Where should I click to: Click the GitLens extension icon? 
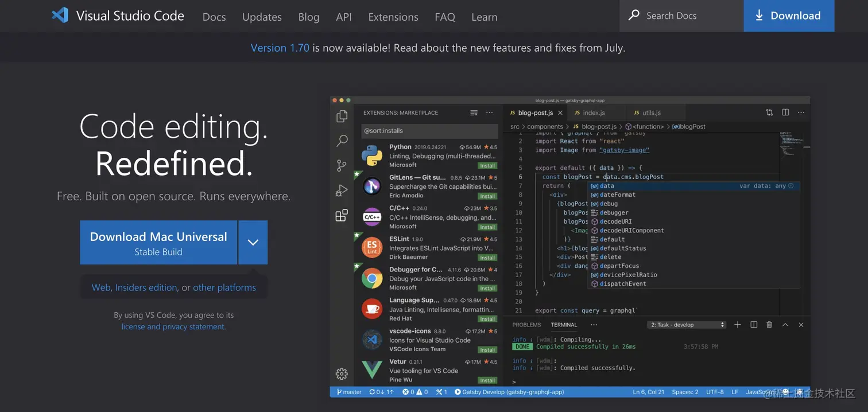[372, 186]
